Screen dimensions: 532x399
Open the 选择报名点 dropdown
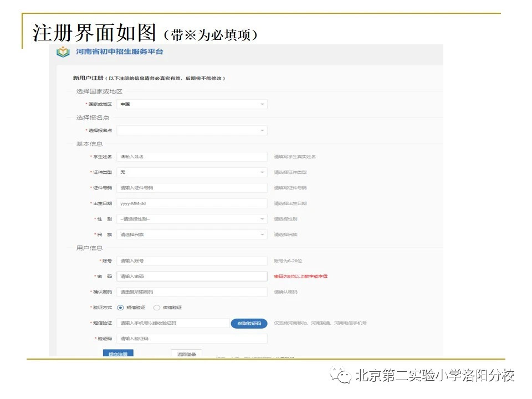(191, 130)
